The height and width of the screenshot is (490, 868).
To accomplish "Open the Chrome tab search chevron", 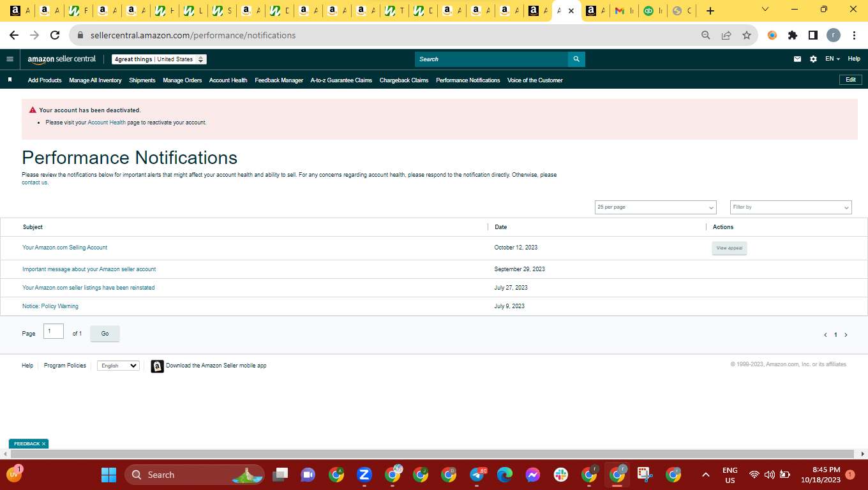I will coord(766,10).
